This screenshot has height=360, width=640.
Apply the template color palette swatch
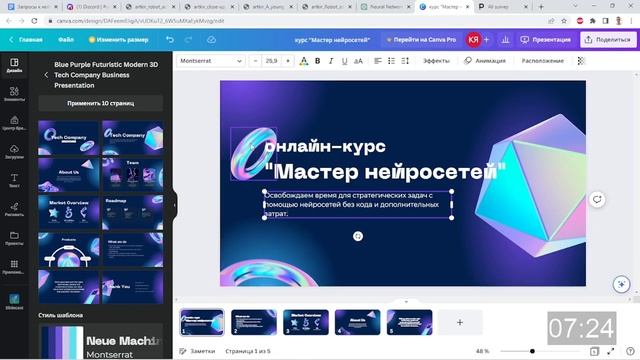tap(61, 342)
